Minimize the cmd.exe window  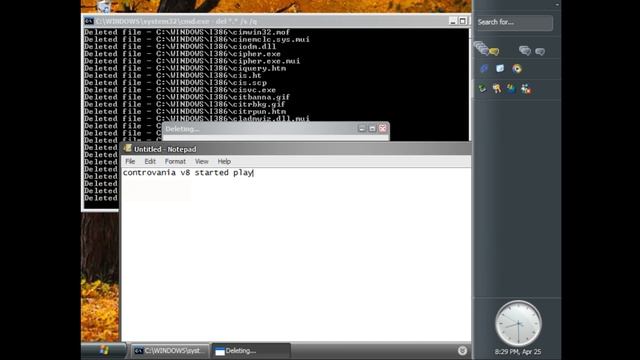click(x=453, y=21)
